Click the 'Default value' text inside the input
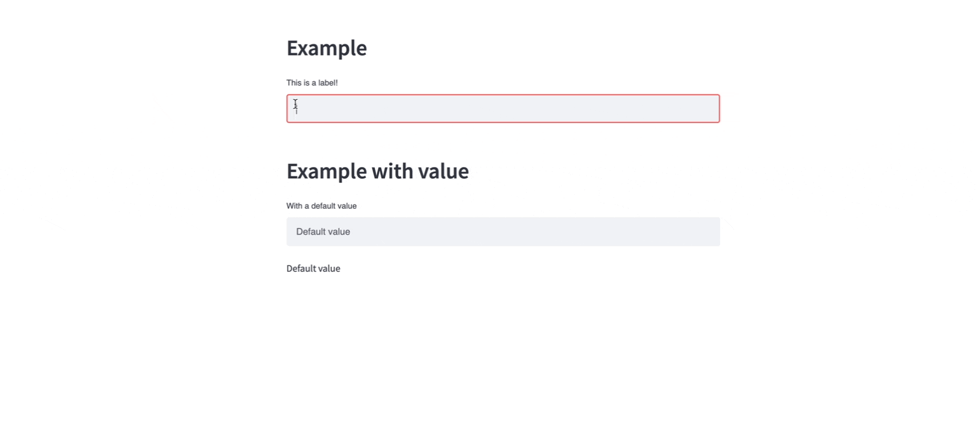Screen dimensions: 980x443 click(323, 232)
